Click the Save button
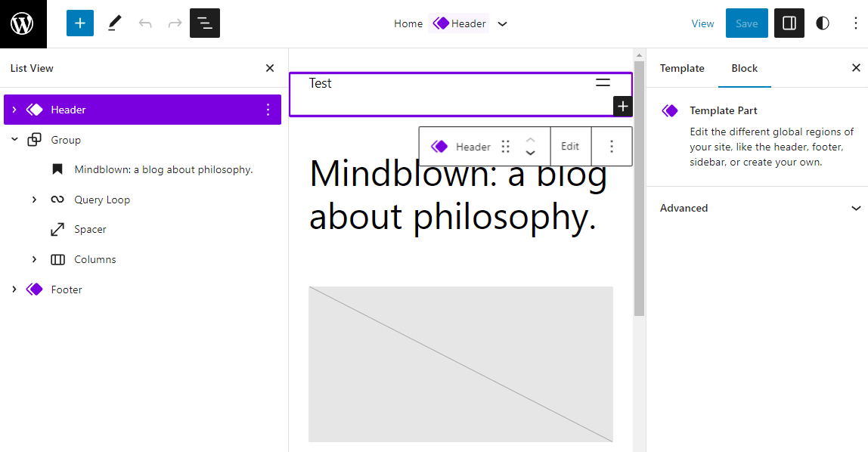 click(x=746, y=23)
